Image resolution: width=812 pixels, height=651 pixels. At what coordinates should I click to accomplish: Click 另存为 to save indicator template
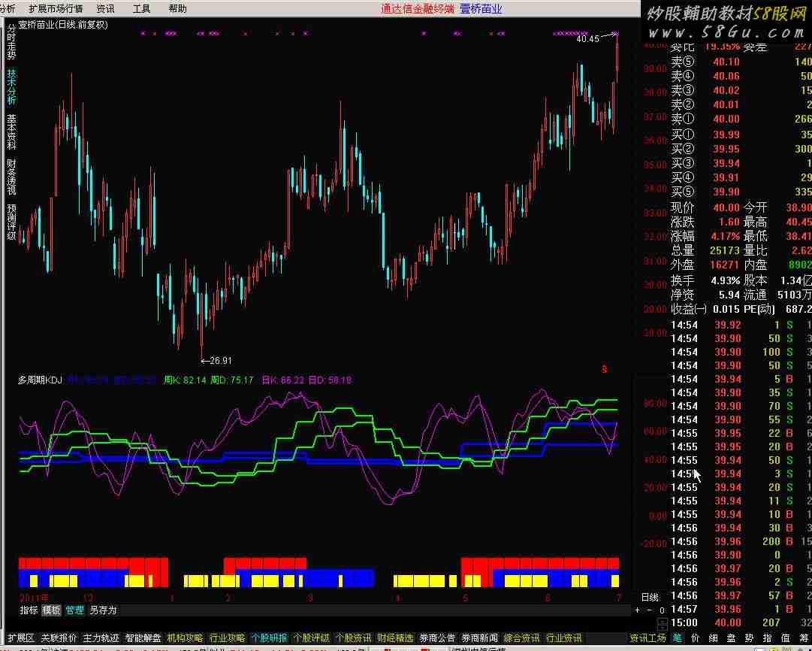(x=103, y=610)
